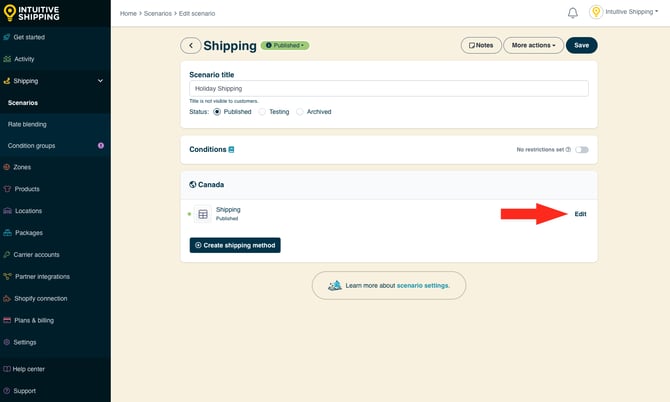This screenshot has width=670, height=402.
Task: Click the Help center book icon
Action: pyautogui.click(x=7, y=369)
